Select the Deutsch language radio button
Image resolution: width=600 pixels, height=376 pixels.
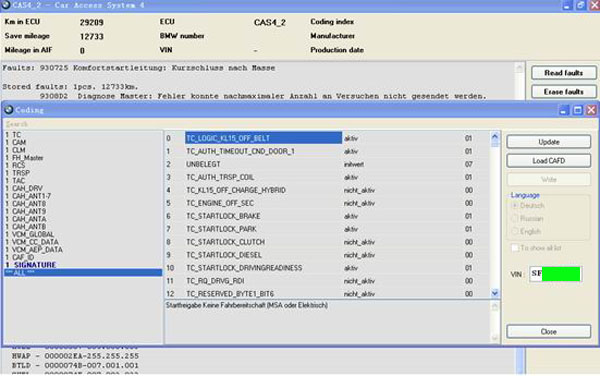point(515,205)
